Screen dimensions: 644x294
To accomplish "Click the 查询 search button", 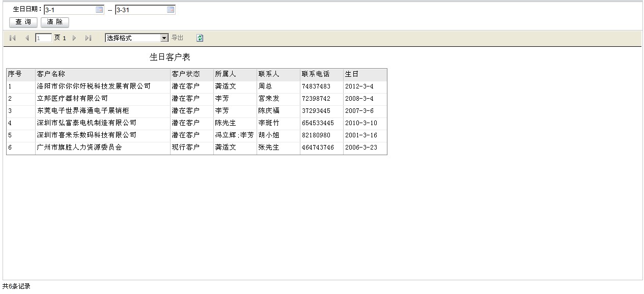I will tap(23, 22).
